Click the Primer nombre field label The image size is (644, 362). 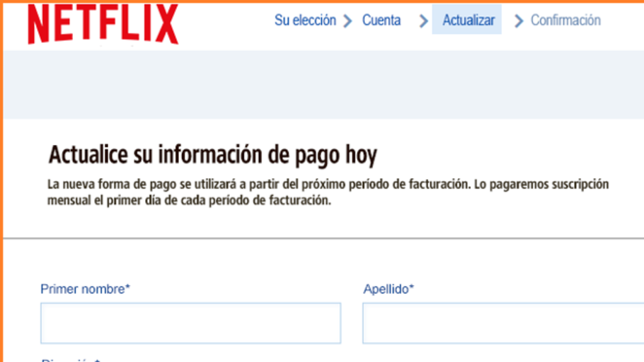(x=82, y=289)
